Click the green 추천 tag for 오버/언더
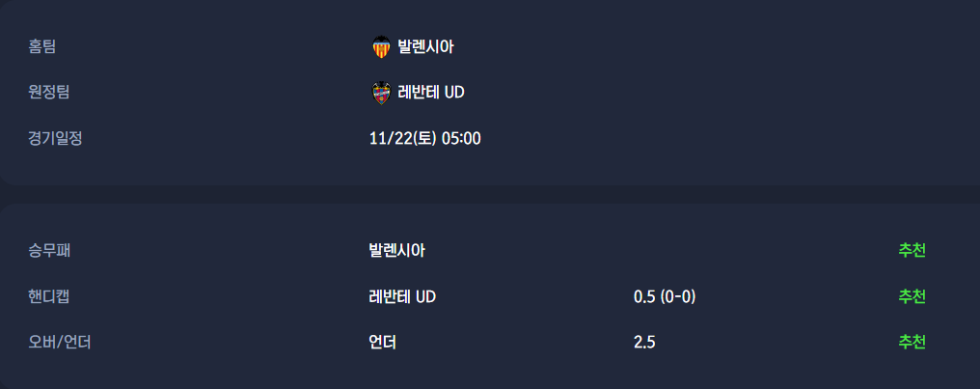This screenshot has width=980, height=389. [912, 342]
